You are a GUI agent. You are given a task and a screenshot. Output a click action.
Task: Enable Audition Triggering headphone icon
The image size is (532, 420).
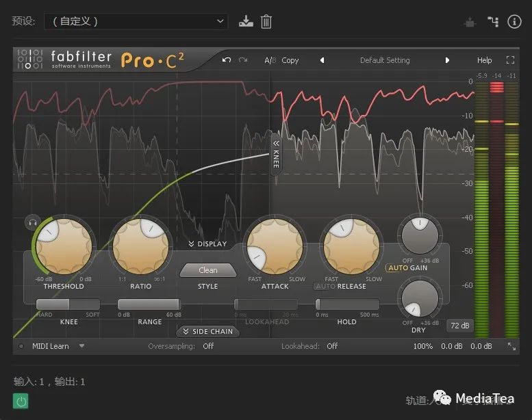33,223
